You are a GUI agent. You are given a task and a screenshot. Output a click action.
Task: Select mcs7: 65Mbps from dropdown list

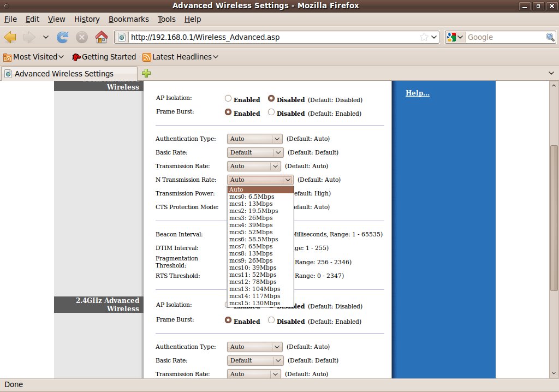click(251, 246)
